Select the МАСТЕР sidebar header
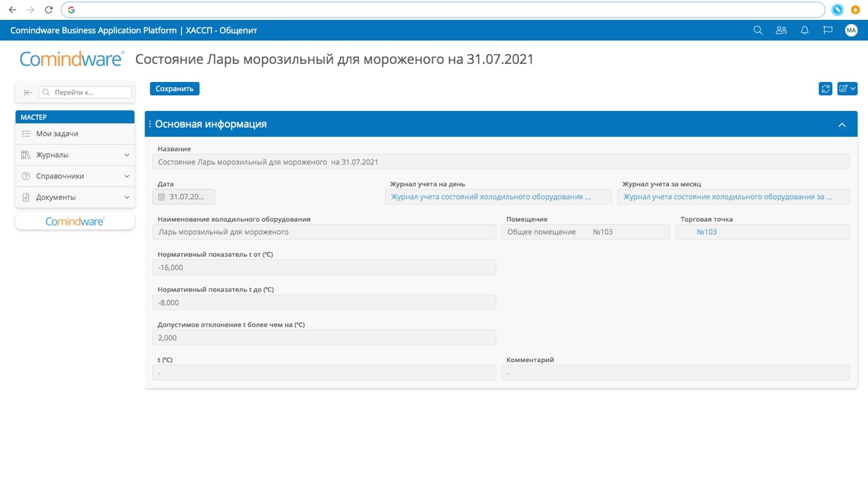The height and width of the screenshot is (479, 868). pos(75,117)
